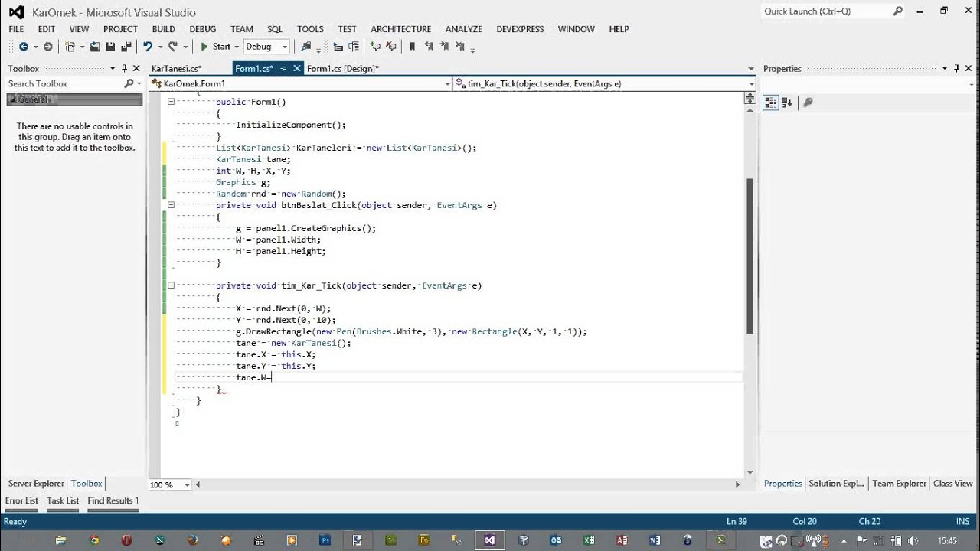
Task: Jump to the previous bookmark icon
Action: coord(429,47)
